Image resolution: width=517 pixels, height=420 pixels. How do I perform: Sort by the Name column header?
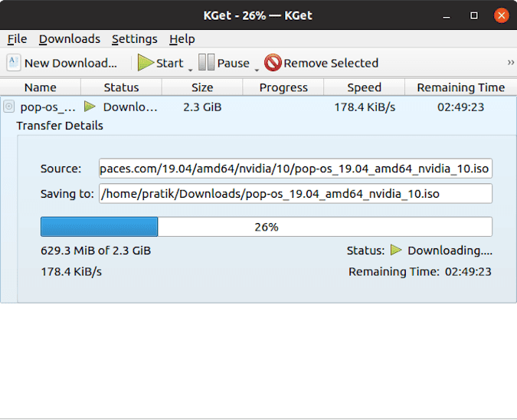(x=41, y=87)
